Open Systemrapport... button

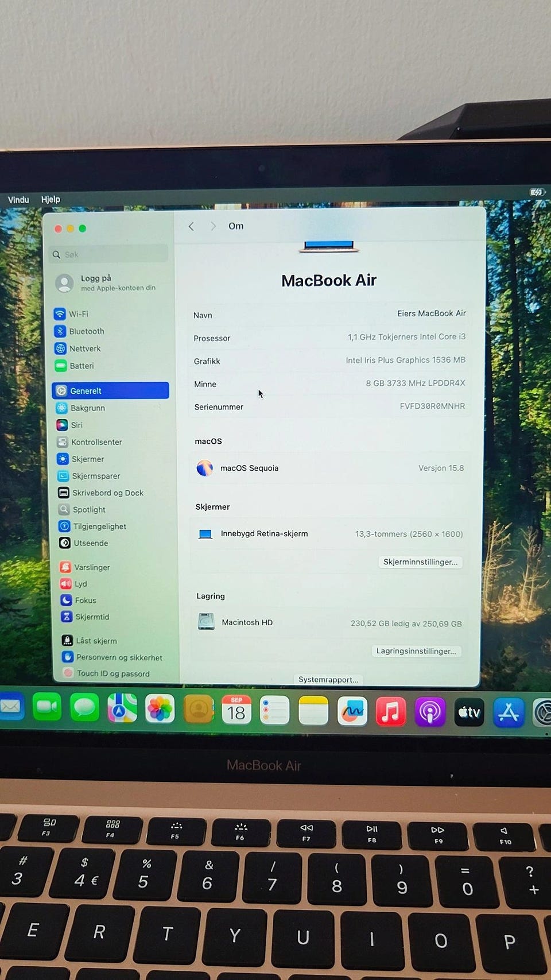(328, 680)
